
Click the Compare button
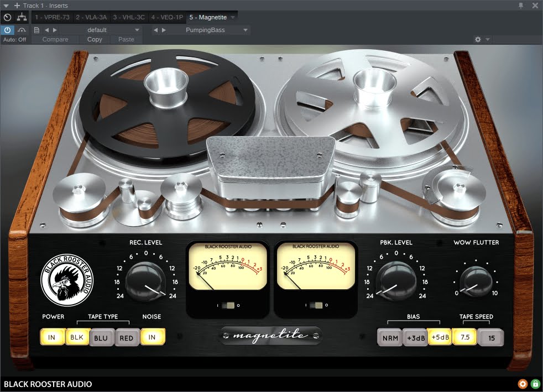[55, 39]
